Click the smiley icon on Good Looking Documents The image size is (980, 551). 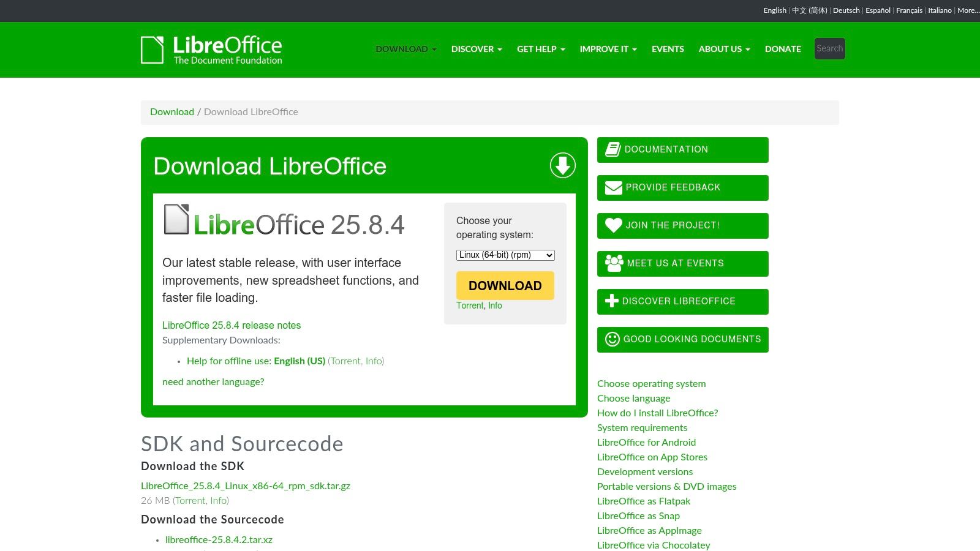[612, 339]
